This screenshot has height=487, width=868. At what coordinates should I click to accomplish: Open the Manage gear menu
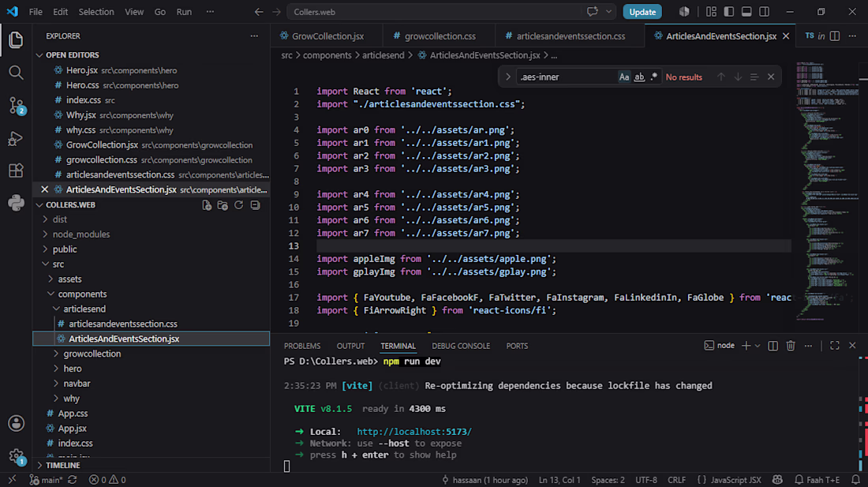[x=16, y=456]
